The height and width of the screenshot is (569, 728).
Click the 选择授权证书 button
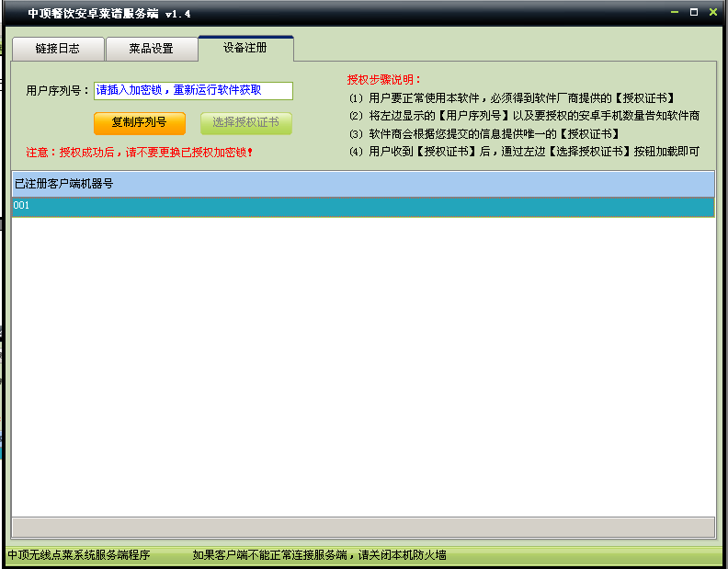245,122
